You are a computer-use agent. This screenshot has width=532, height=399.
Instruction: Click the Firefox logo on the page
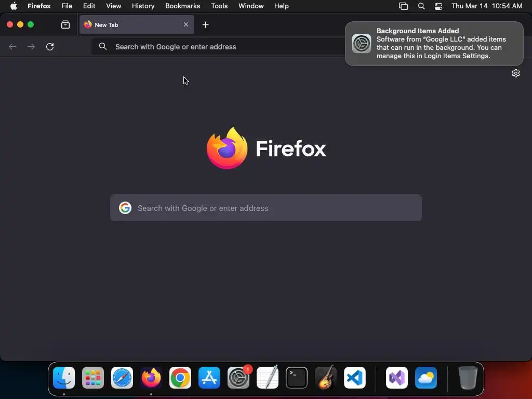(267, 148)
